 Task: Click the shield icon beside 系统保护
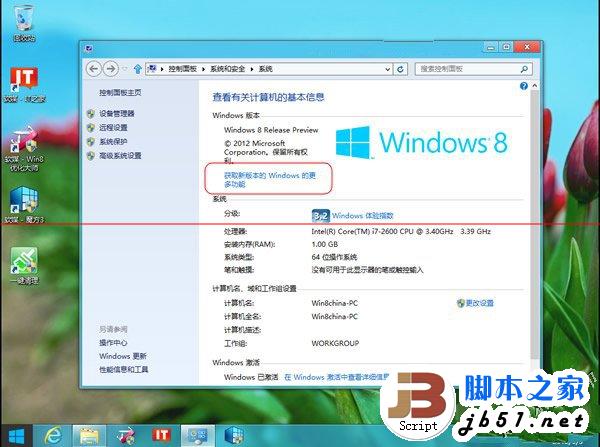click(x=91, y=142)
